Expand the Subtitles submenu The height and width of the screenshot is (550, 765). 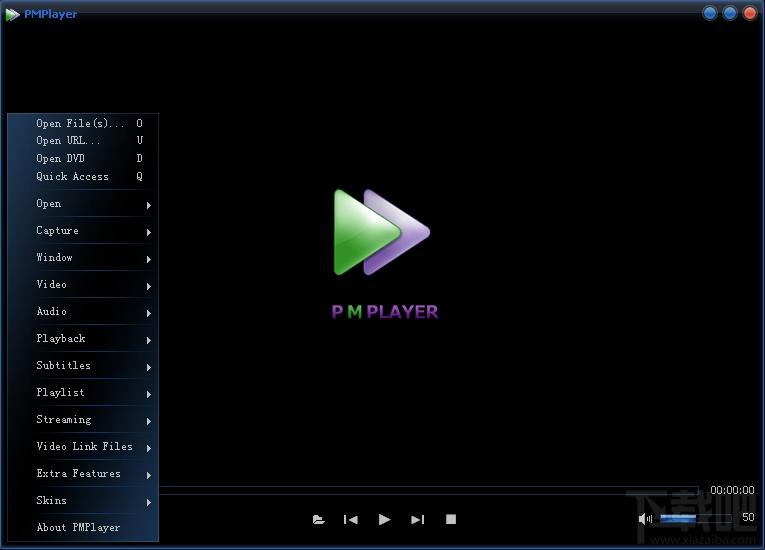(83, 365)
